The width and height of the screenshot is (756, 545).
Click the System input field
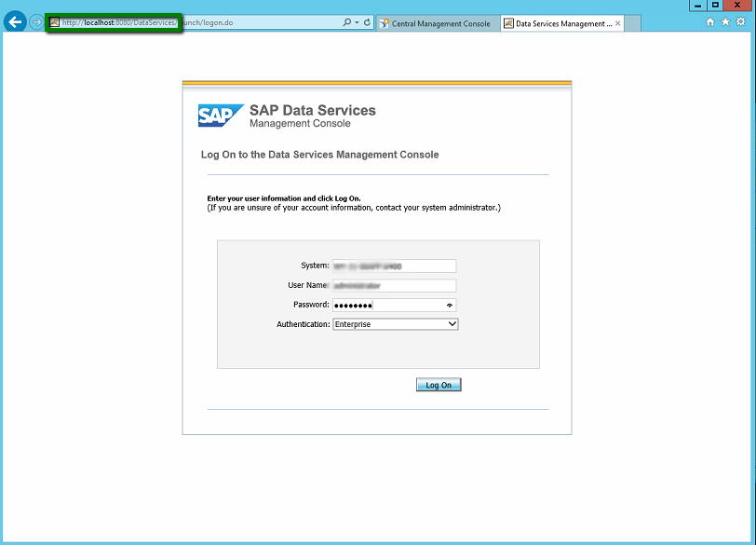pos(394,266)
